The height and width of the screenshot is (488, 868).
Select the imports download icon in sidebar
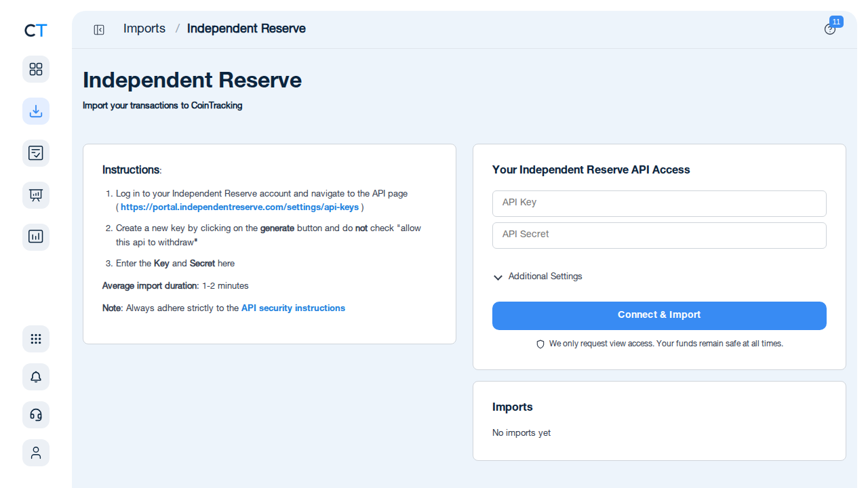(x=36, y=111)
